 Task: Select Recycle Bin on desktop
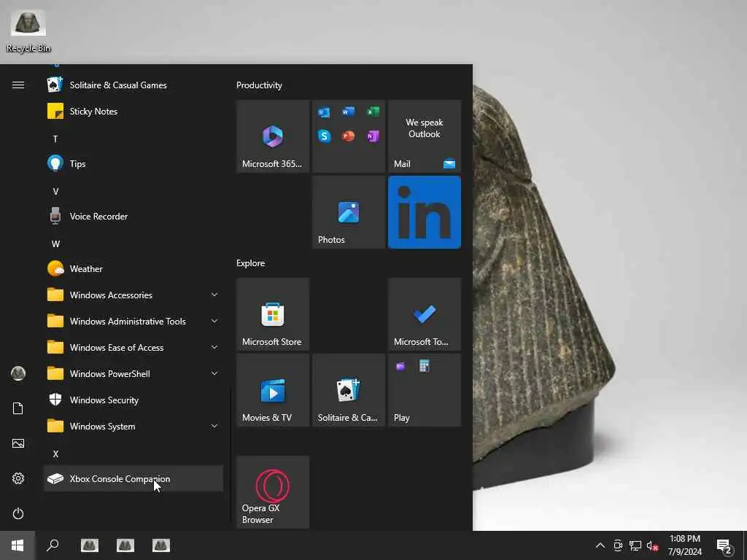tap(28, 31)
